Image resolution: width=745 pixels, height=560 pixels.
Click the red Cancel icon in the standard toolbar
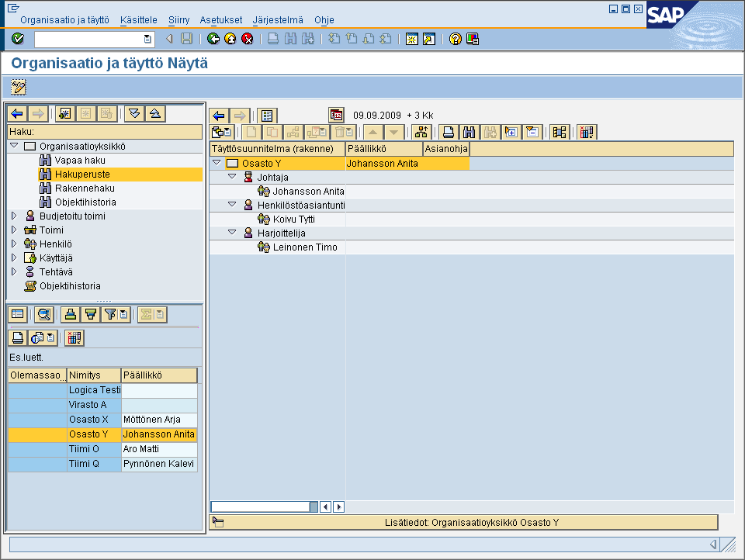point(248,39)
